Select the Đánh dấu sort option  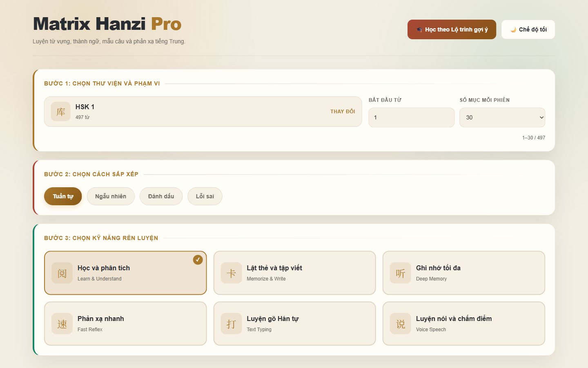click(x=161, y=196)
